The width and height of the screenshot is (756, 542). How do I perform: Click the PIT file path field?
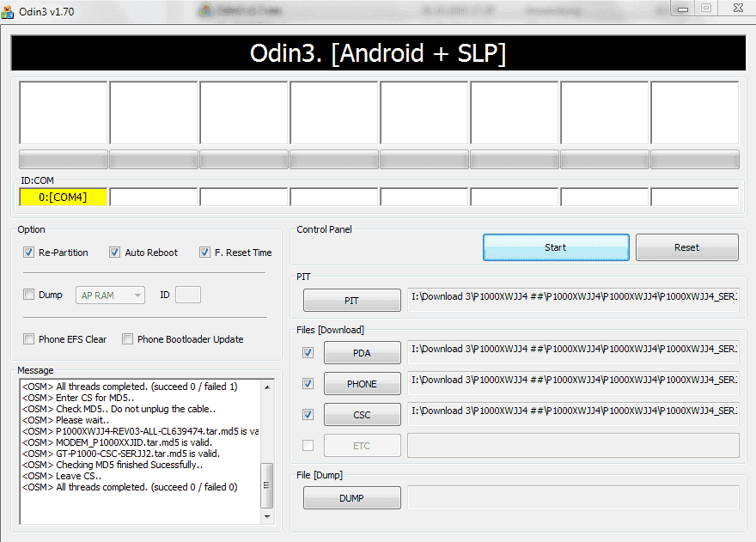(x=573, y=300)
